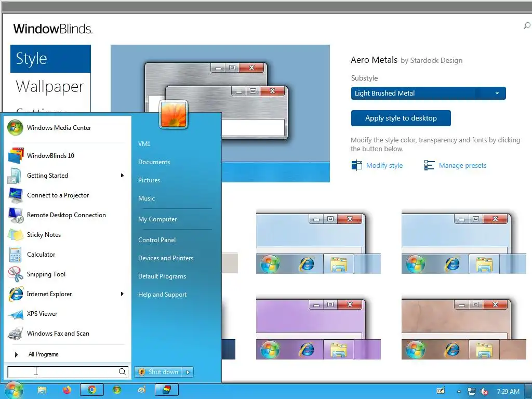Click the Modify style icon
Image resolution: width=532 pixels, height=399 pixels.
coord(356,165)
